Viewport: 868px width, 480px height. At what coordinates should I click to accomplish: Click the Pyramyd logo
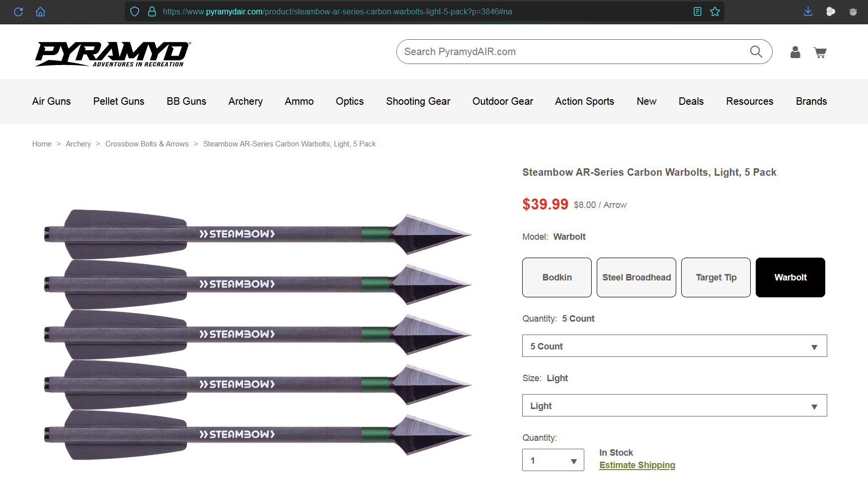pos(113,54)
